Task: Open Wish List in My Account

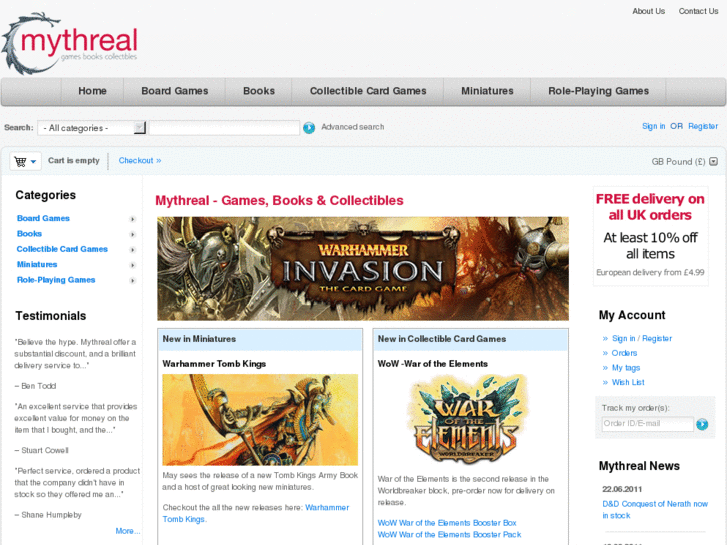Action: 628,382
